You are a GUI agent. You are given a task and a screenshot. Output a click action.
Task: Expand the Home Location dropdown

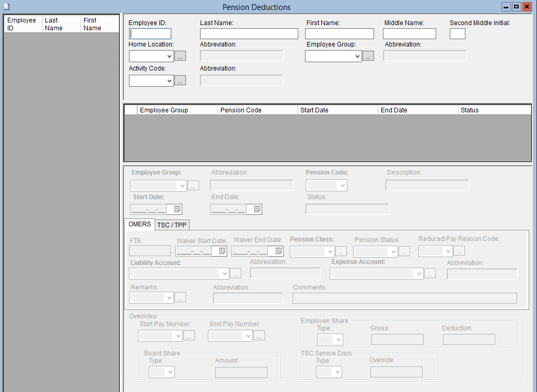pyautogui.click(x=169, y=56)
